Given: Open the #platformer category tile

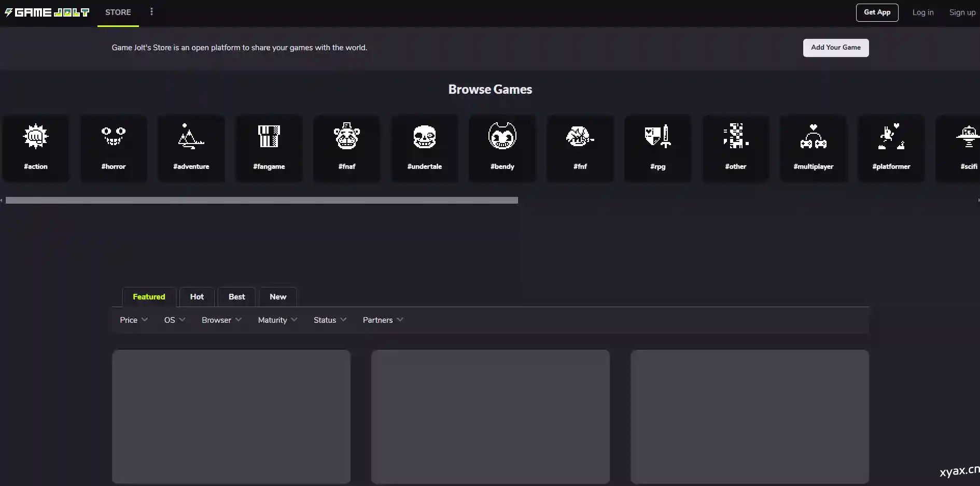Looking at the screenshot, I should click(891, 147).
